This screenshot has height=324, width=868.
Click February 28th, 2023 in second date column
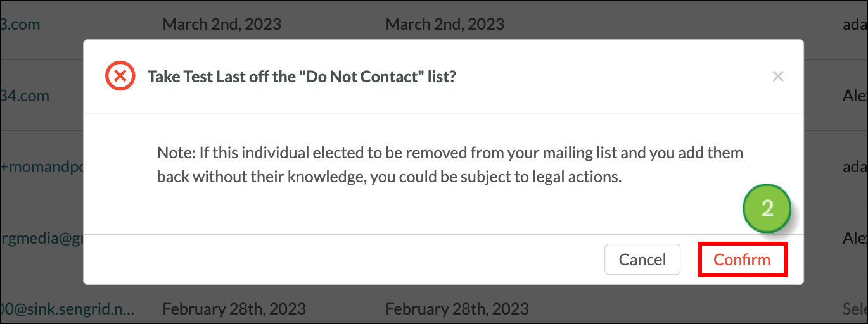457,309
